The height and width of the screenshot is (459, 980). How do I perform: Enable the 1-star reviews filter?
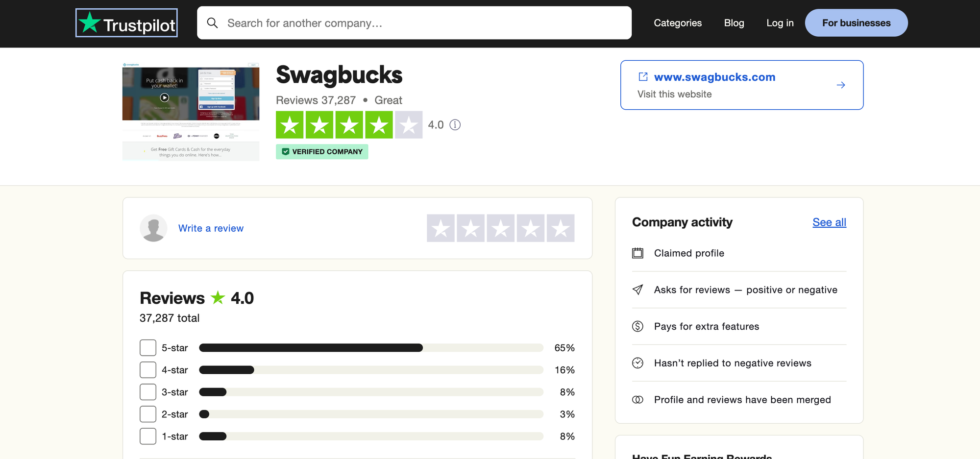[x=147, y=436]
